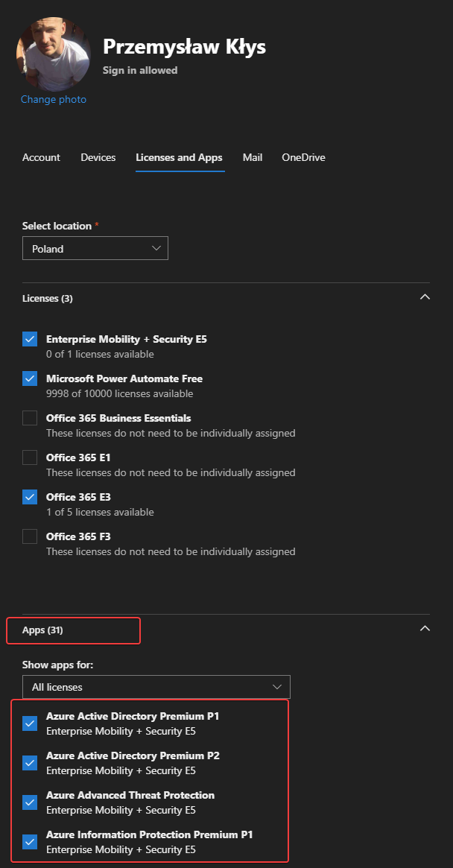The image size is (453, 868).
Task: Open the Devices tab
Action: pyautogui.click(x=98, y=157)
